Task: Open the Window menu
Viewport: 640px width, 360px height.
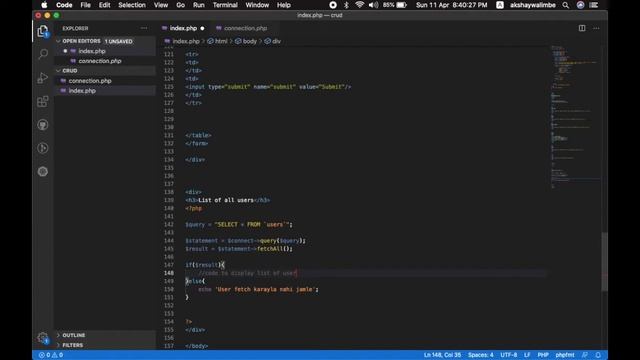Action: click(257, 5)
